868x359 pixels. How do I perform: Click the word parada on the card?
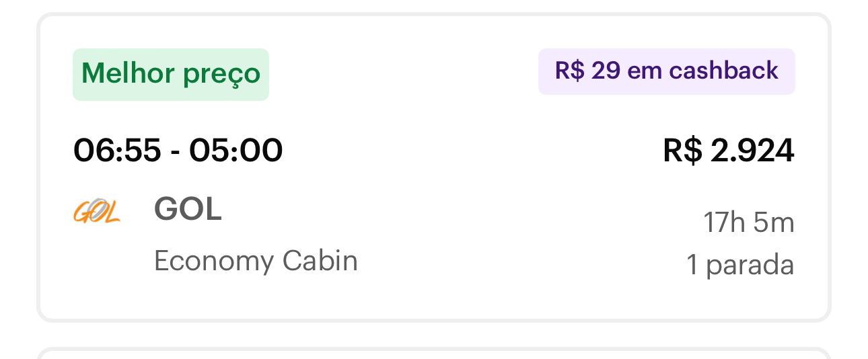[x=750, y=266]
